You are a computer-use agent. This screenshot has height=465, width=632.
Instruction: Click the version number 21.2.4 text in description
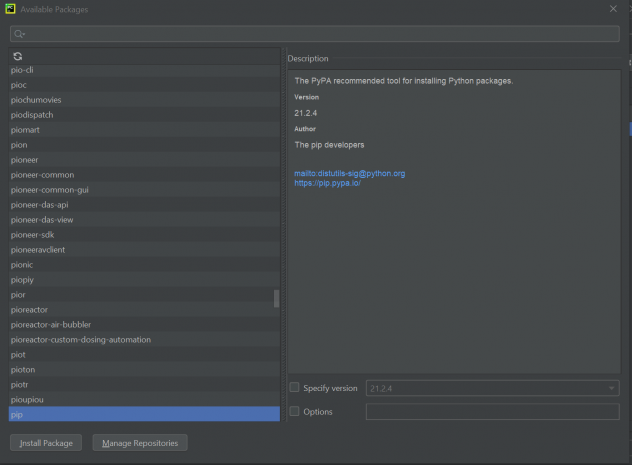tap(306, 113)
